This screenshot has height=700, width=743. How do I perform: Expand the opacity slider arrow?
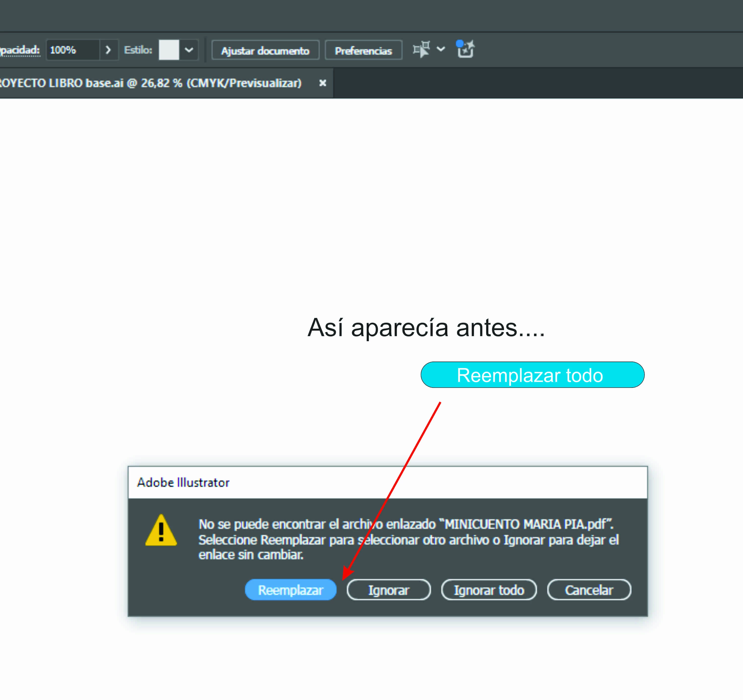pyautogui.click(x=108, y=50)
